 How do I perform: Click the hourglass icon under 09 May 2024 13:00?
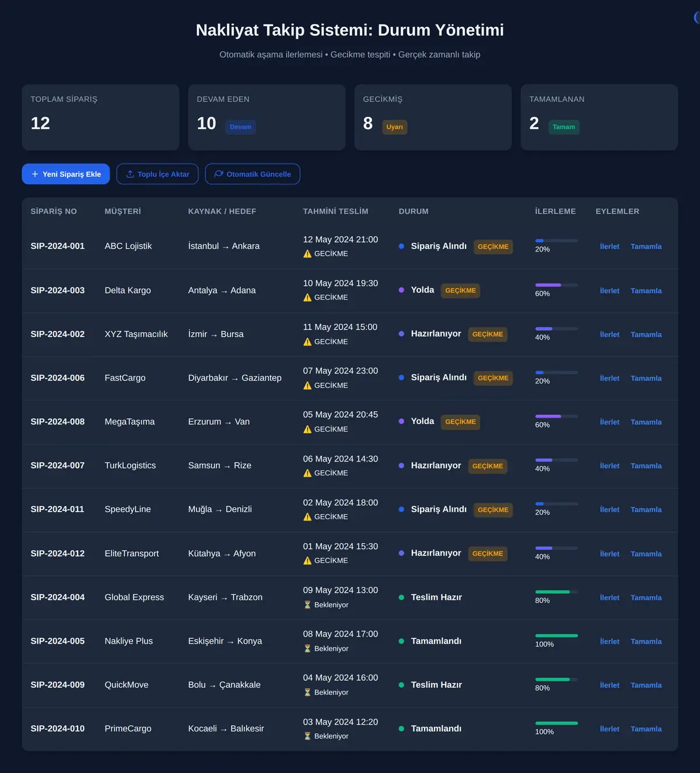(x=307, y=605)
